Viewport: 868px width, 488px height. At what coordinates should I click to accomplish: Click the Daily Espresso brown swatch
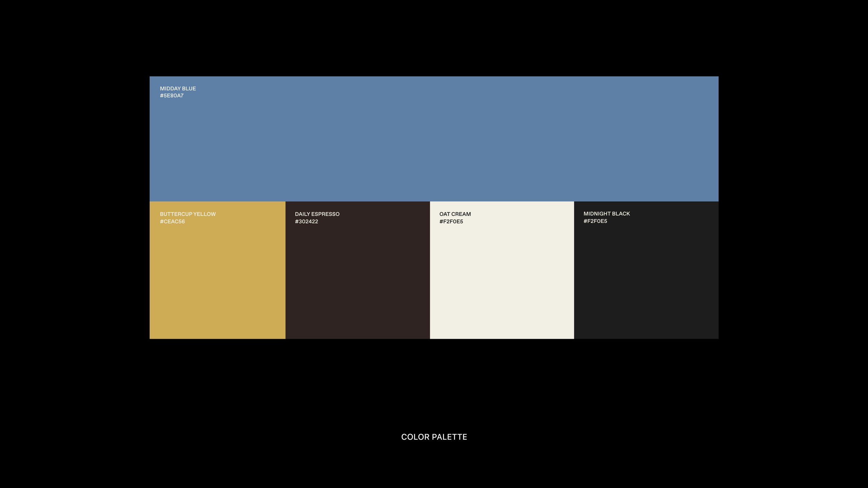[358, 278]
